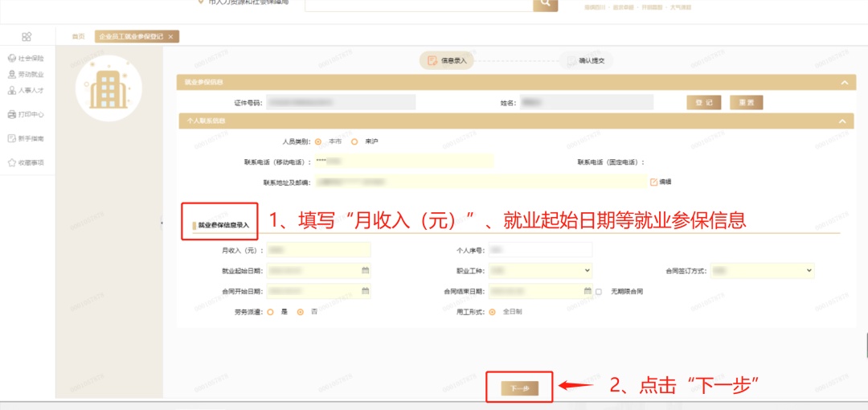This screenshot has height=410, width=868.
Task: Click the 编辑 icon beside address field
Action: click(653, 182)
